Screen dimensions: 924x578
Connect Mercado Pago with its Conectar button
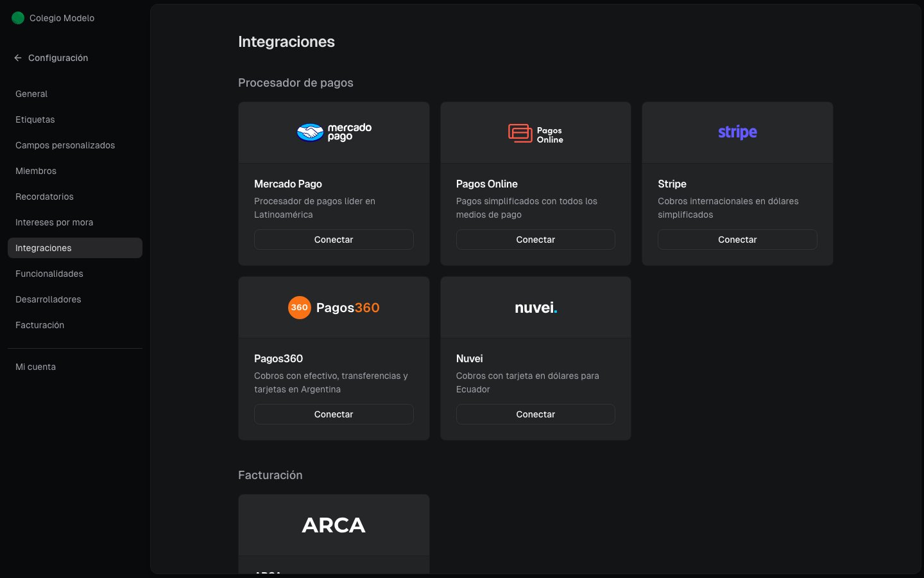pos(334,240)
